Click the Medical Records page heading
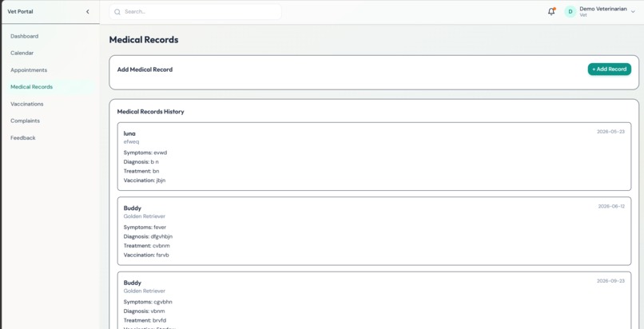644x329 pixels. click(x=144, y=40)
